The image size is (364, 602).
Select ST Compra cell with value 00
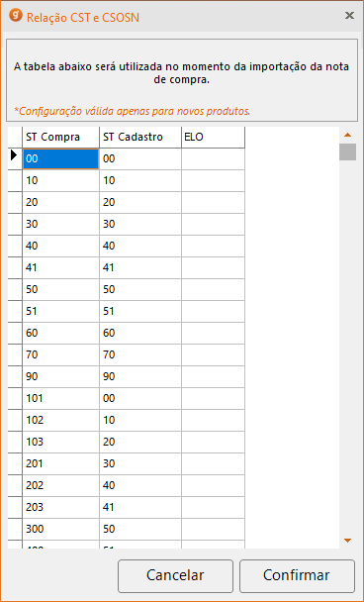pos(61,158)
